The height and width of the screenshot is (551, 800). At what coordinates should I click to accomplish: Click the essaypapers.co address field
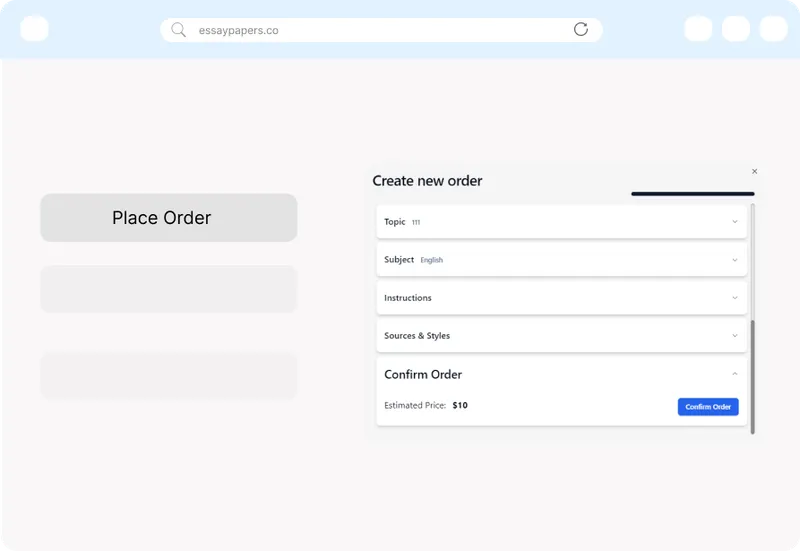(380, 30)
